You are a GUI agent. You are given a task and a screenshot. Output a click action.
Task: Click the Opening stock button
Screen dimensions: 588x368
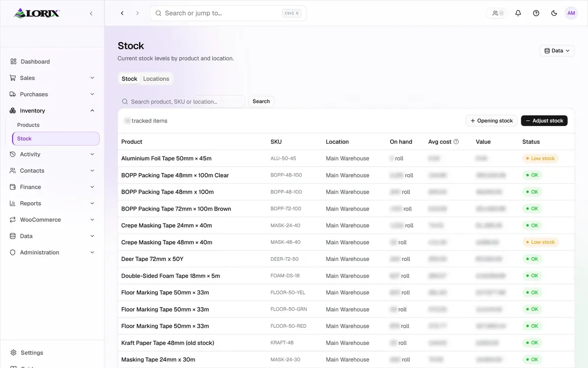point(491,121)
